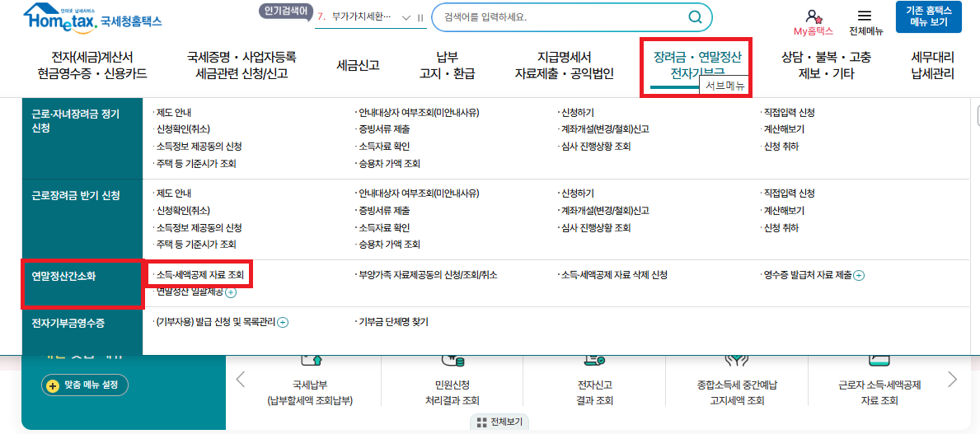This screenshot has width=980, height=434.
Task: Open 주택 등 기준시가 조회 under 정기 신청
Action: coord(195,164)
